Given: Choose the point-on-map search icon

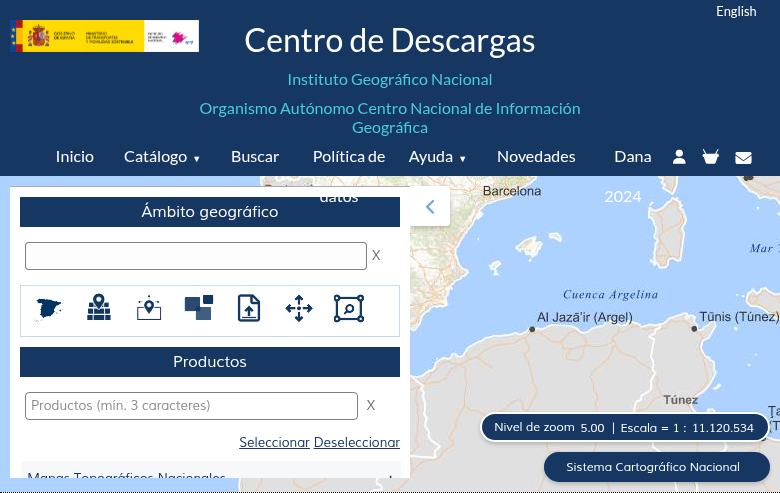Looking at the screenshot, I should point(148,309).
